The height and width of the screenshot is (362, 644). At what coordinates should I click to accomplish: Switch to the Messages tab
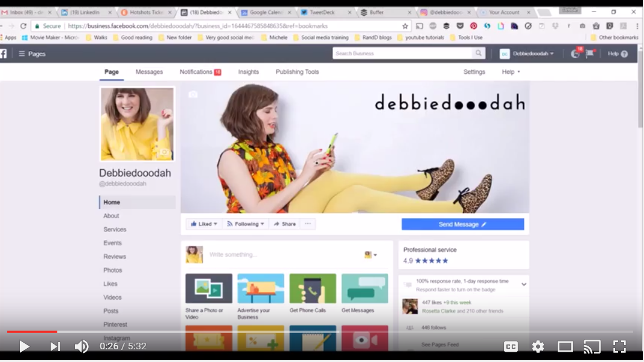click(148, 71)
